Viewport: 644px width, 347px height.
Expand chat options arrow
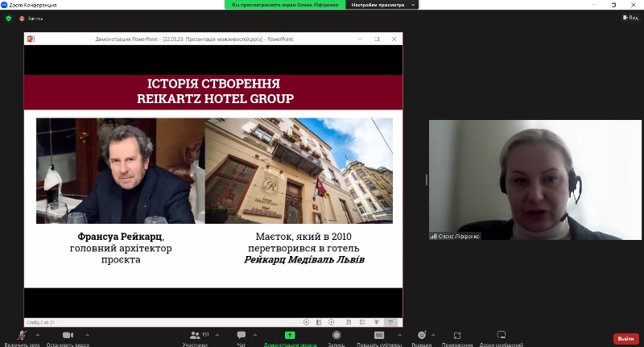[x=255, y=335]
